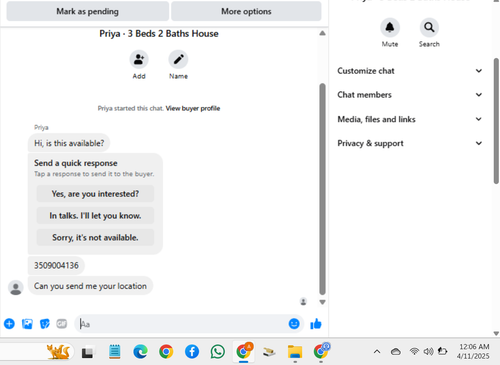Open first Google Chrome taskbar icon
Viewport: 500px width, 365px height.
(166, 352)
